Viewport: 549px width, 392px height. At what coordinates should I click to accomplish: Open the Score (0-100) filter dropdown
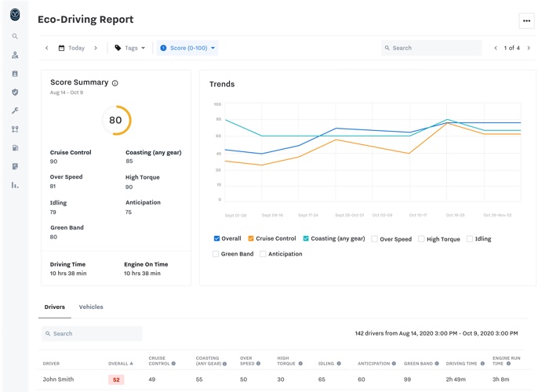(x=187, y=48)
